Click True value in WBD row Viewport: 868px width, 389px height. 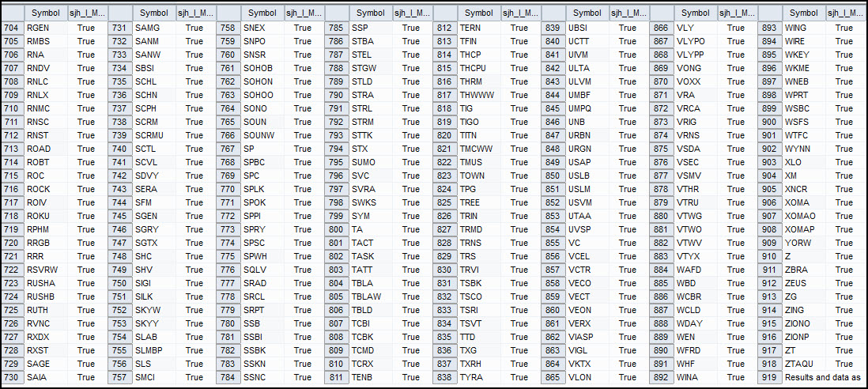tap(736, 283)
